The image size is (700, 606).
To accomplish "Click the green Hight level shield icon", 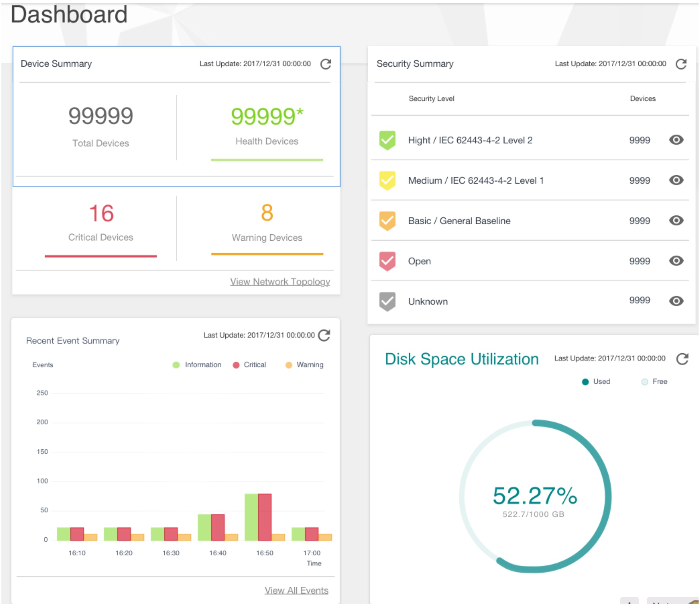I will pyautogui.click(x=387, y=140).
